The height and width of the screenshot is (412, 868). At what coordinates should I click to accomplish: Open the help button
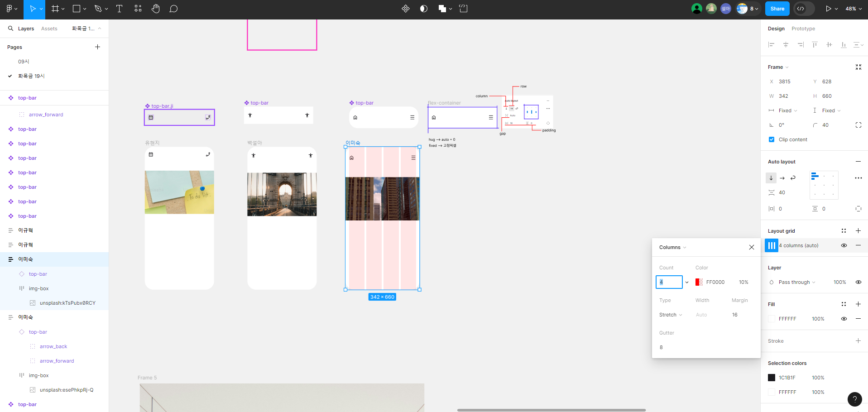855,399
